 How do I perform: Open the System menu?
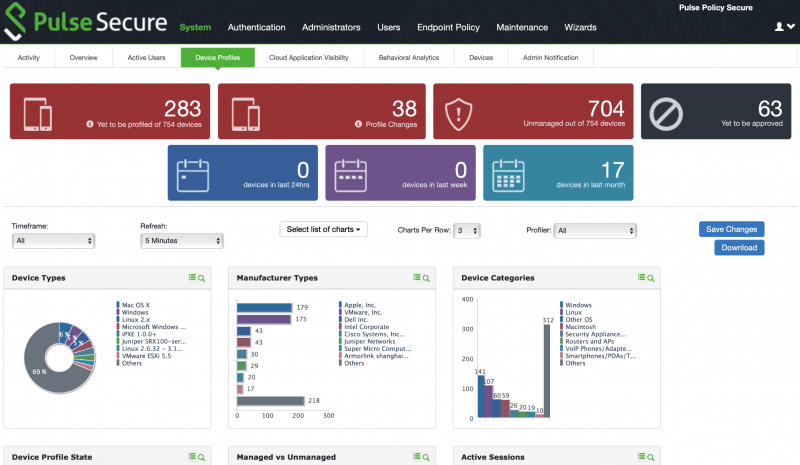coord(195,28)
